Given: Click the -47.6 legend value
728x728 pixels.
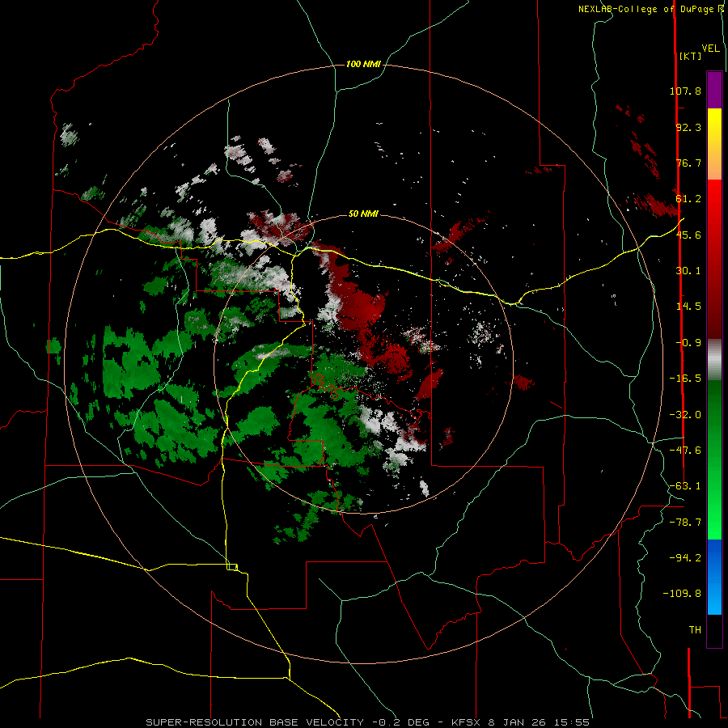Looking at the screenshot, I should [685, 451].
